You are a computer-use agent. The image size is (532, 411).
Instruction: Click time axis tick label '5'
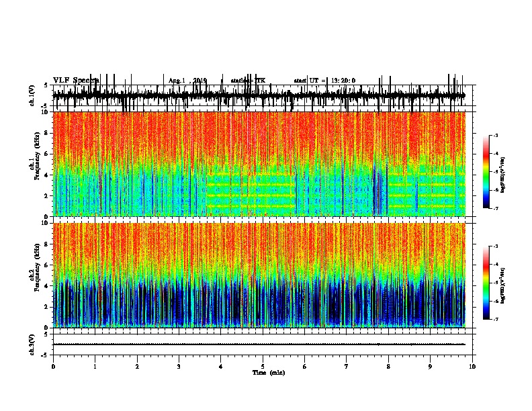click(x=263, y=367)
